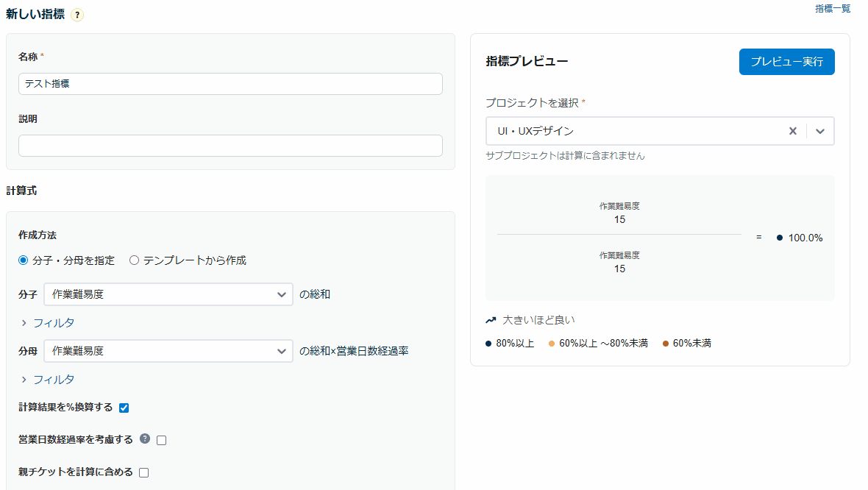Screen dimensions: 868x490
Task: Select テンプレートから作成 radio option
Action: tap(134, 260)
